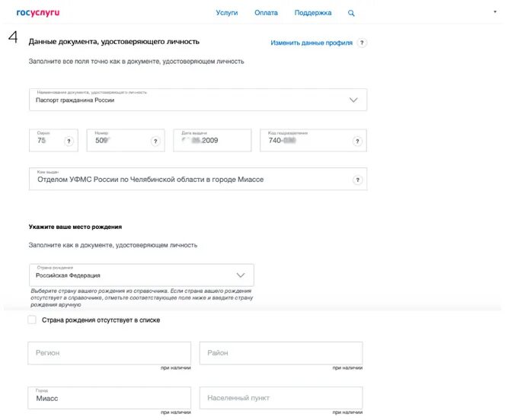Click the Город field containing Миасс
This screenshot has width=505, height=420.
[109, 398]
